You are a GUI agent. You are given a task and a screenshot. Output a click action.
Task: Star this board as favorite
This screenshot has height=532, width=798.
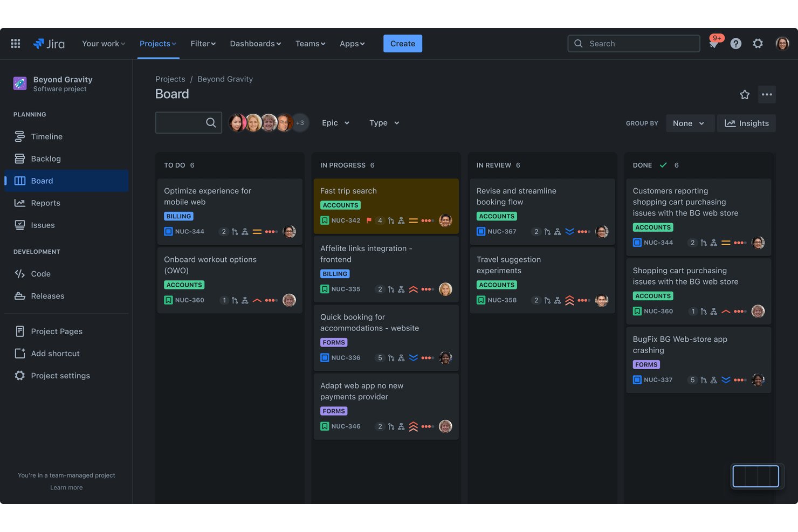(745, 95)
